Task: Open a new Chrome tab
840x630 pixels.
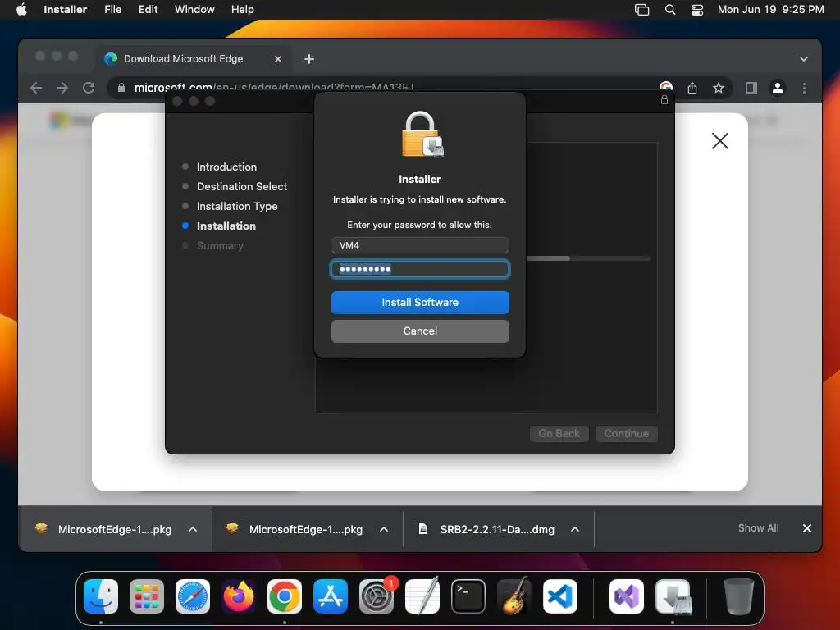Action: tap(309, 59)
